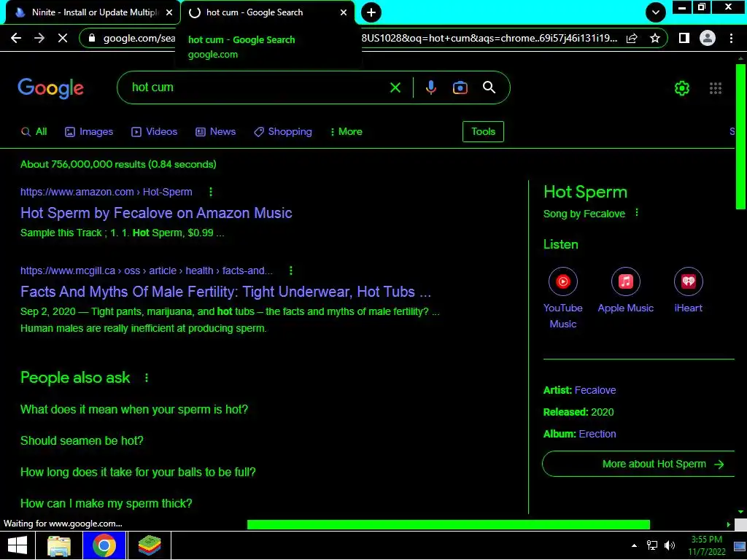
Task: Open the Fecalove artist link
Action: pyautogui.click(x=595, y=391)
